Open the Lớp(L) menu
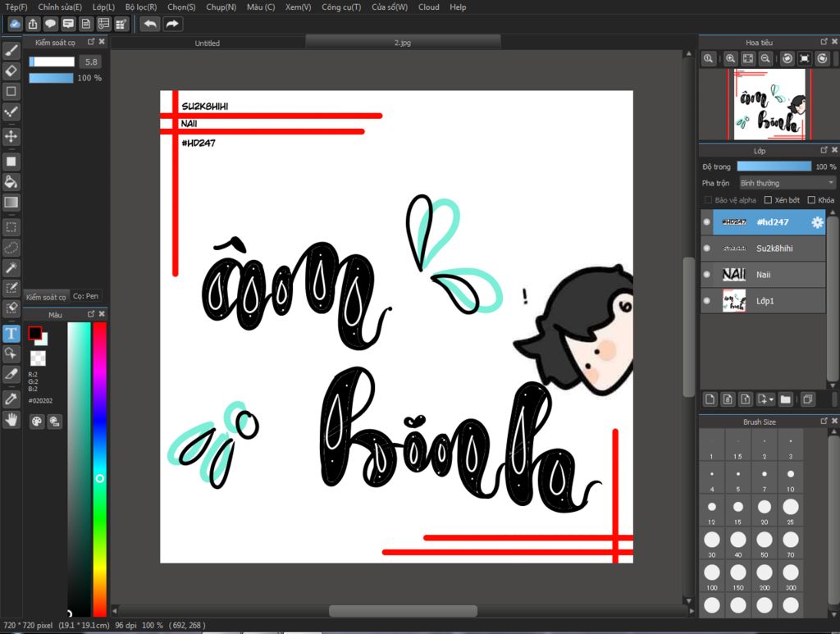 103,7
